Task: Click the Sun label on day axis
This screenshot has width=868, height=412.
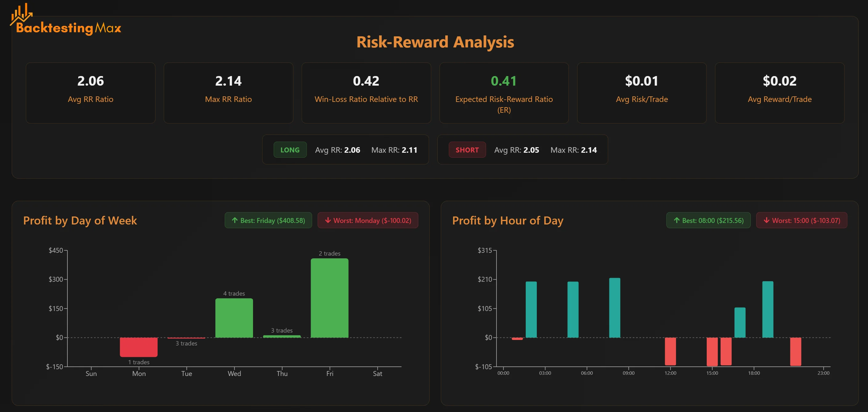Action: pyautogui.click(x=91, y=374)
